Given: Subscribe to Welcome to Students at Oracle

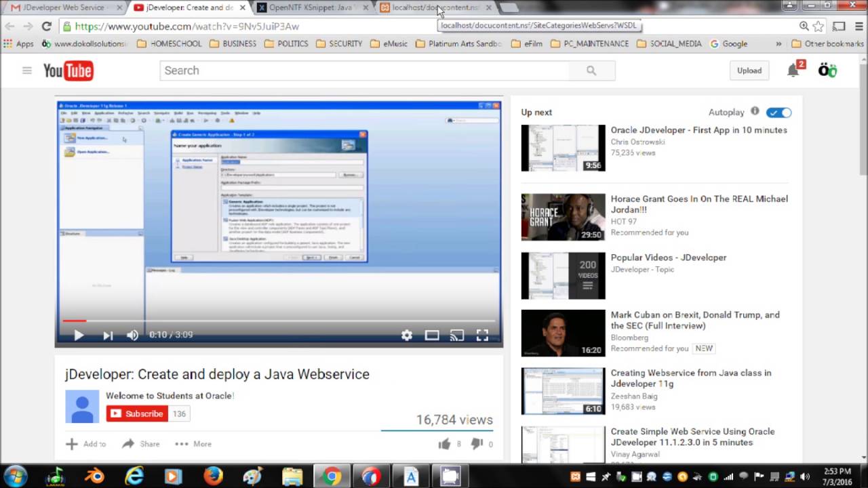Looking at the screenshot, I should [x=137, y=413].
